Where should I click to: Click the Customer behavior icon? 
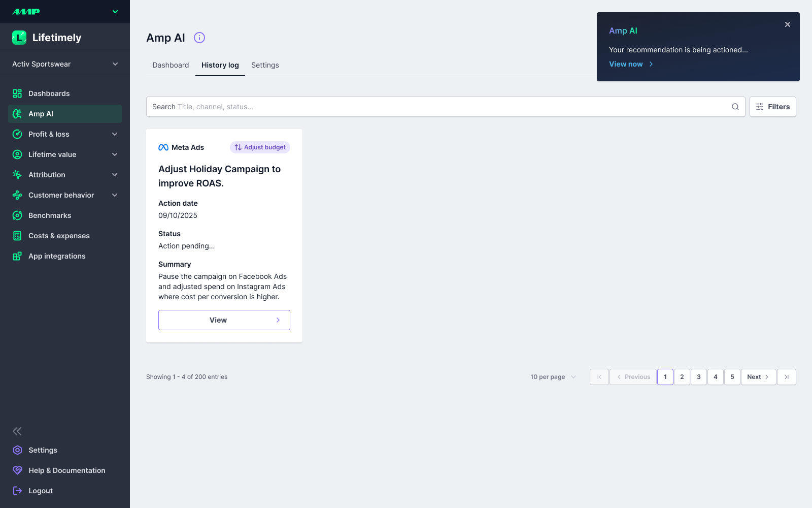[17, 195]
